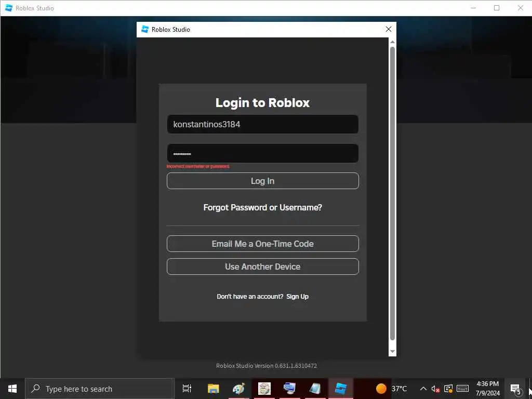This screenshot has width=532, height=399.
Task: Click the incorrect username or password error
Action: [198, 166]
